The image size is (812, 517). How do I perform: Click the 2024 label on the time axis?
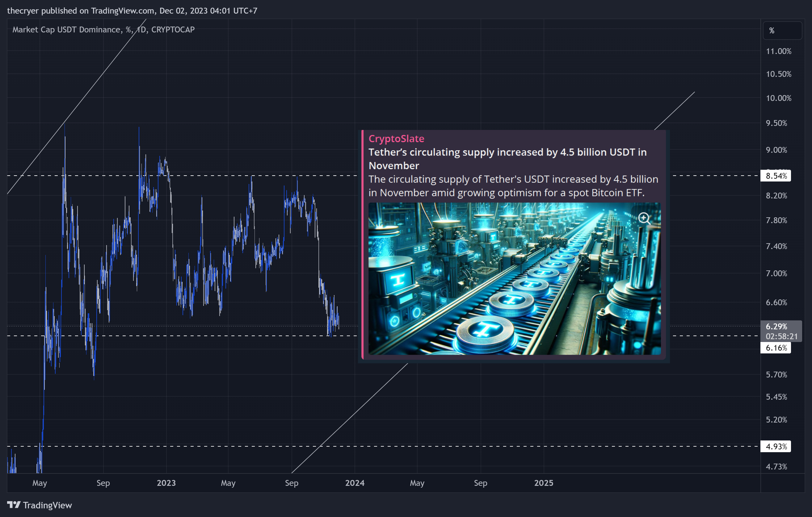point(355,483)
